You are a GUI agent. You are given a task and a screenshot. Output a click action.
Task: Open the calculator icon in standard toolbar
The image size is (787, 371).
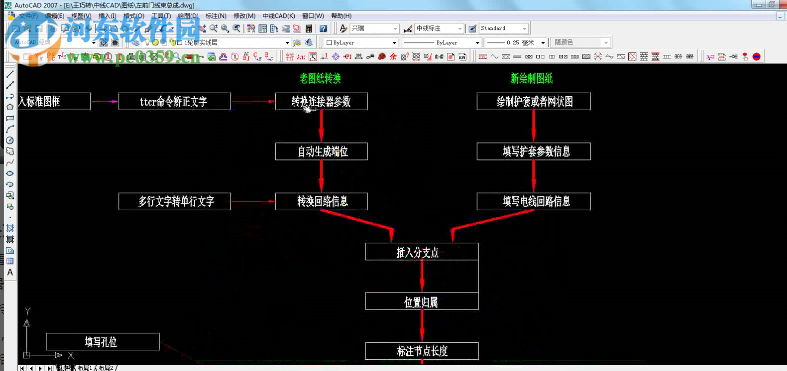310,29
